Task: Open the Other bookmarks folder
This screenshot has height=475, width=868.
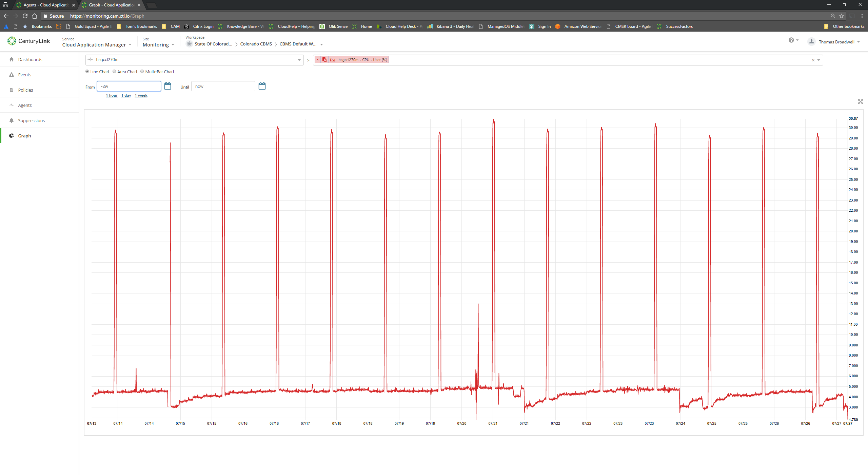Action: 844,26
